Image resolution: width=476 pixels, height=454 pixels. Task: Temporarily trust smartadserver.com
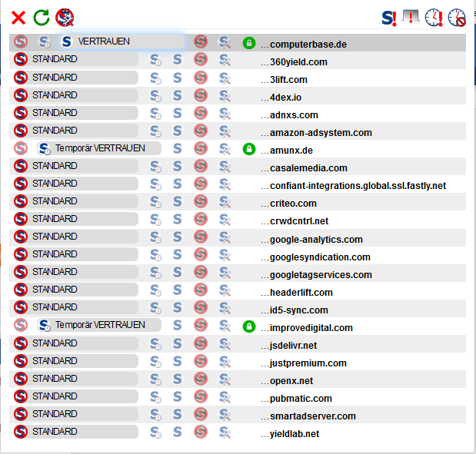point(155,415)
